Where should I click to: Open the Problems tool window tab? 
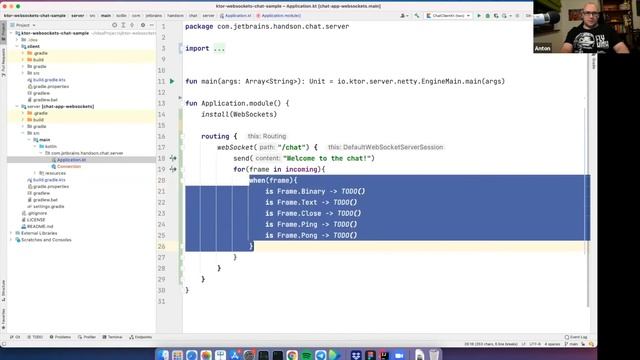[60, 337]
